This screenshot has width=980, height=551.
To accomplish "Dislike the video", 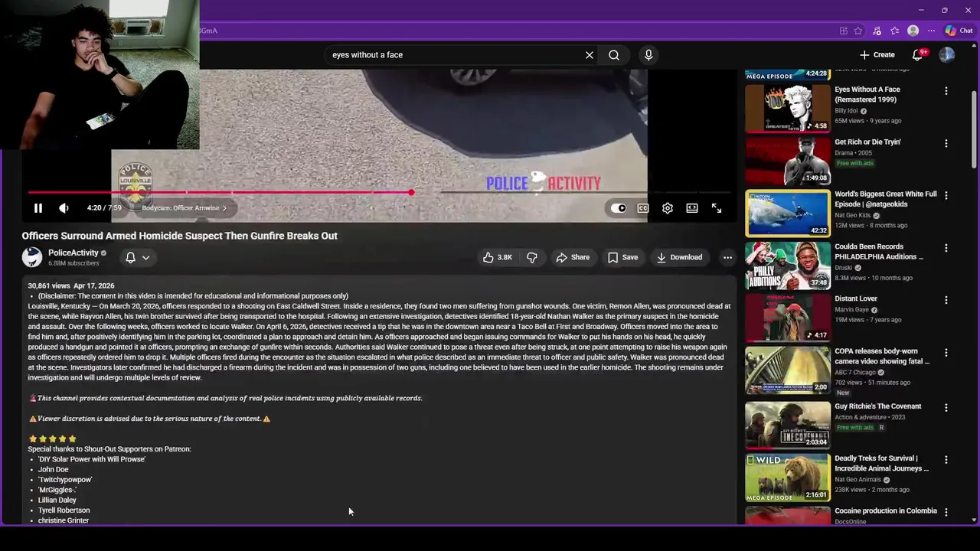I will [x=532, y=257].
